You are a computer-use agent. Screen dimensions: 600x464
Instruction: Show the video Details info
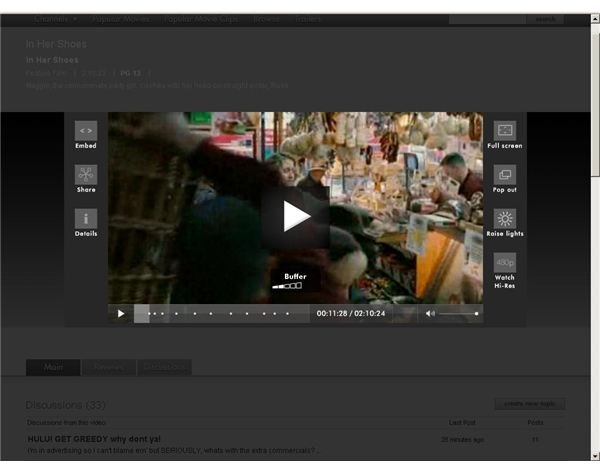[86, 219]
